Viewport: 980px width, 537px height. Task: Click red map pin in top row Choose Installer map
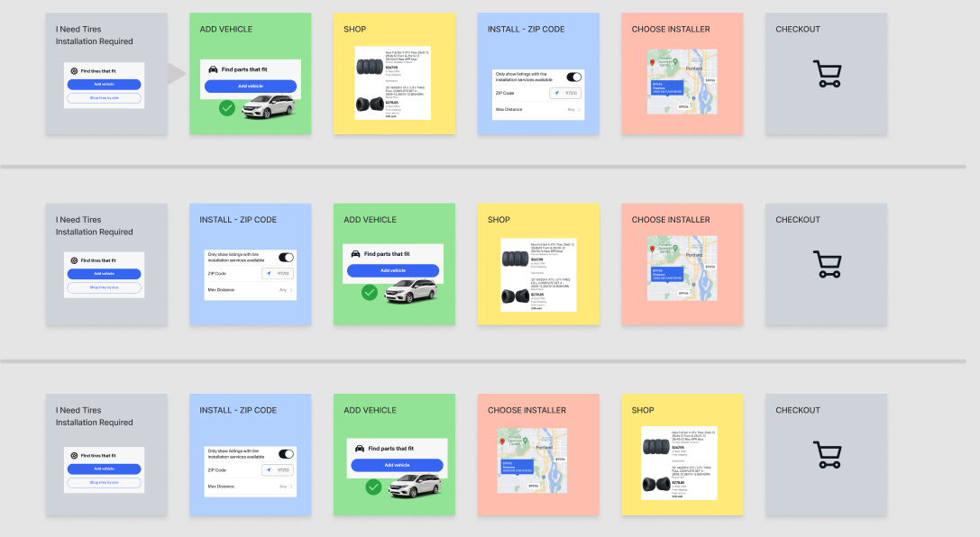click(x=653, y=62)
